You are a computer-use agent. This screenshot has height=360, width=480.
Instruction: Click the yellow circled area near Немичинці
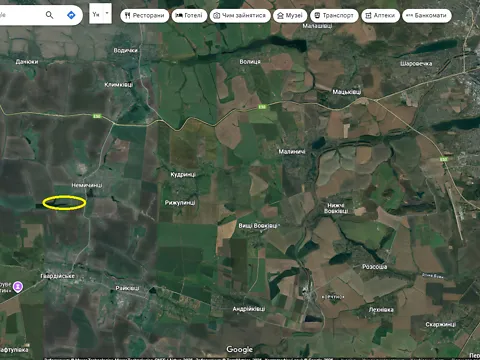tap(64, 203)
